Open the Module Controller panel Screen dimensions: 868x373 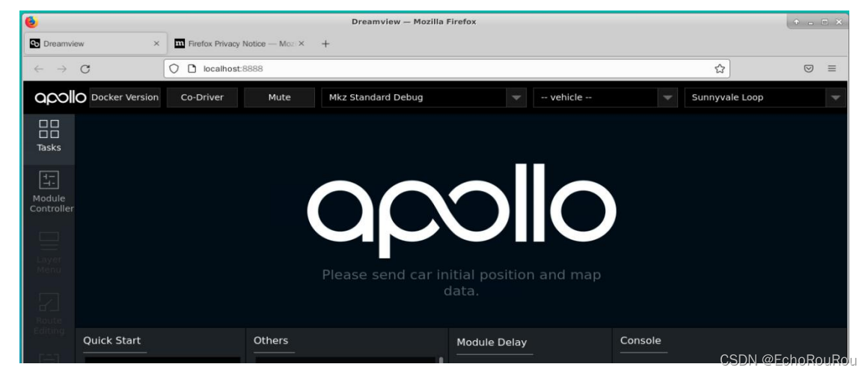pos(49,192)
